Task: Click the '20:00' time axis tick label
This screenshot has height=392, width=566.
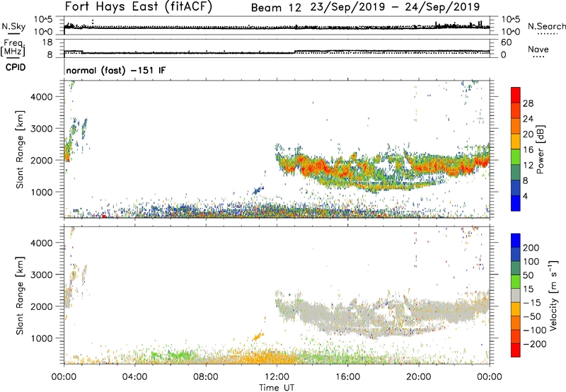Action: pos(419,377)
